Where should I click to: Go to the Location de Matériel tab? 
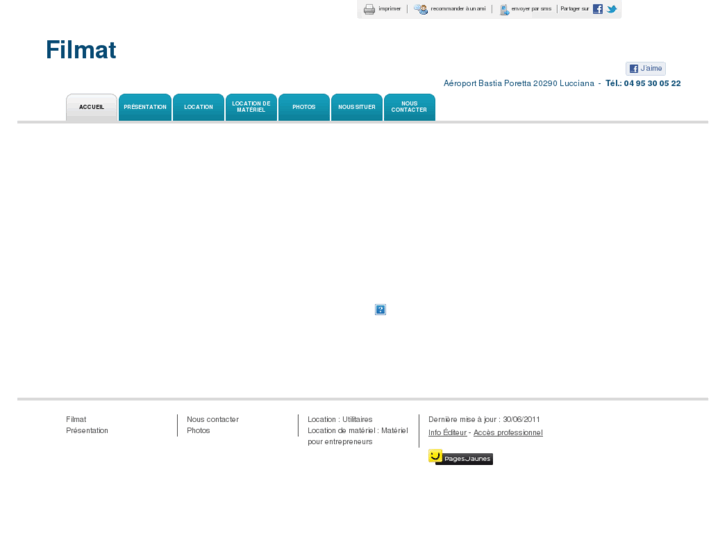(x=251, y=107)
